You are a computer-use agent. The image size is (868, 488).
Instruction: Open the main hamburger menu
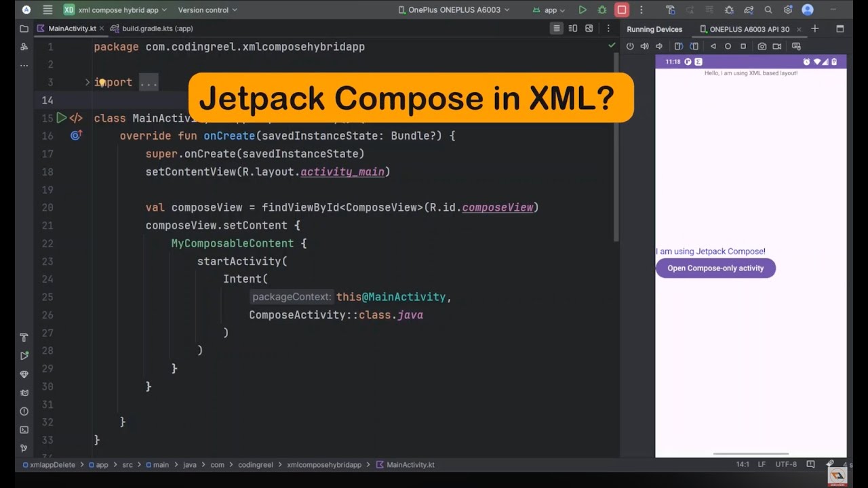pyautogui.click(x=47, y=10)
